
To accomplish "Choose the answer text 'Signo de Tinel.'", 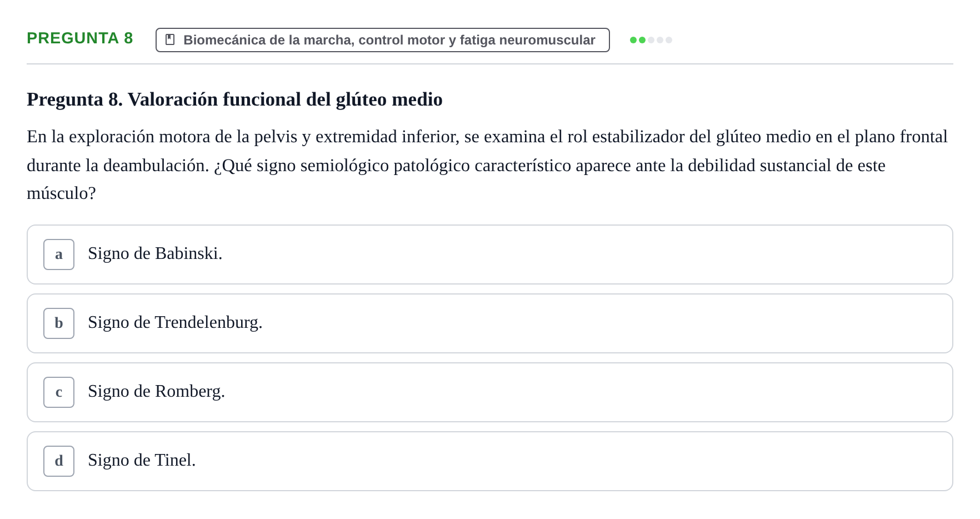I will click(142, 460).
